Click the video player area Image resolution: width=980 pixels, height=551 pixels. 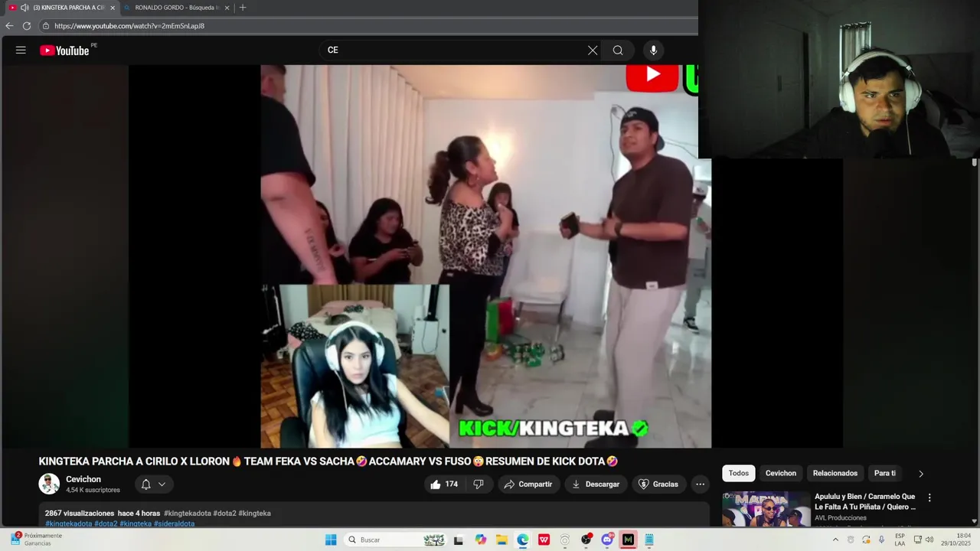(485, 256)
